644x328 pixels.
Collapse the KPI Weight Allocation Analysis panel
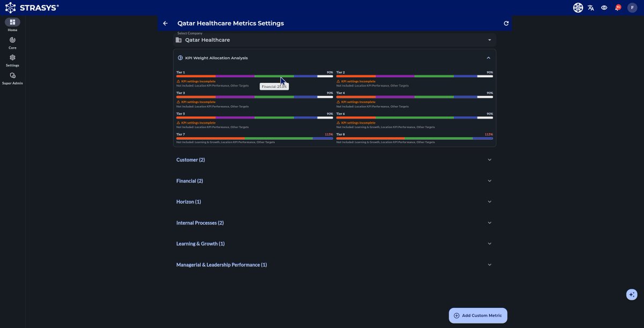(x=488, y=58)
